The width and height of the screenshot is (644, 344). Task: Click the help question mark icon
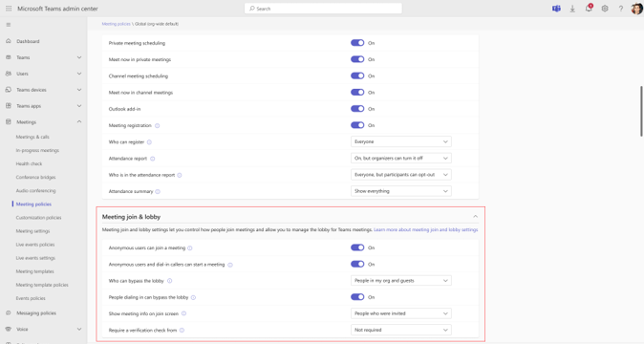coord(620,9)
